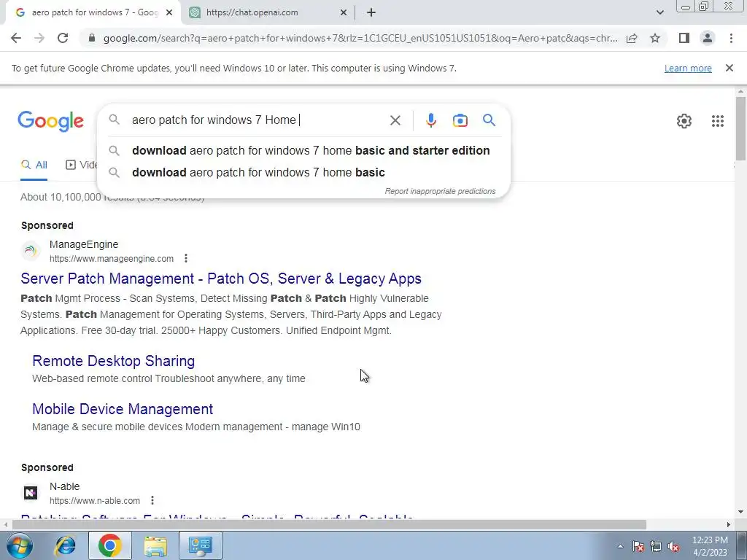Bookmark this tab with the star icon
Image resolution: width=747 pixels, height=560 pixels.
click(x=655, y=38)
